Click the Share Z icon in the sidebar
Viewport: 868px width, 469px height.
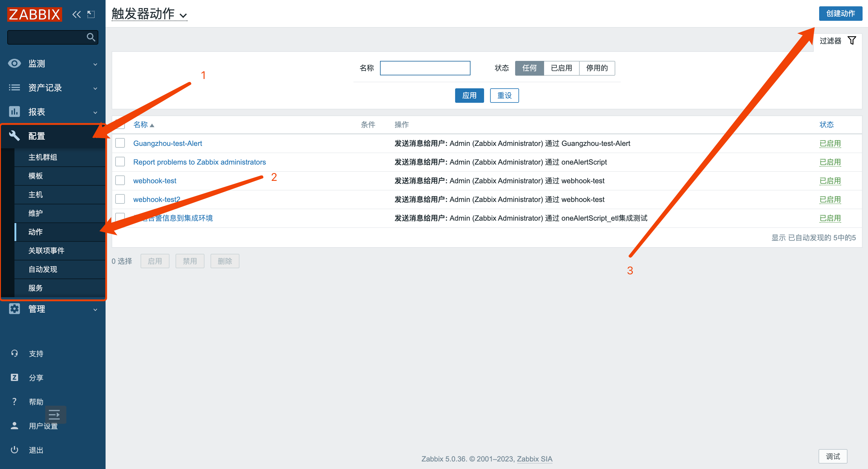(14, 377)
